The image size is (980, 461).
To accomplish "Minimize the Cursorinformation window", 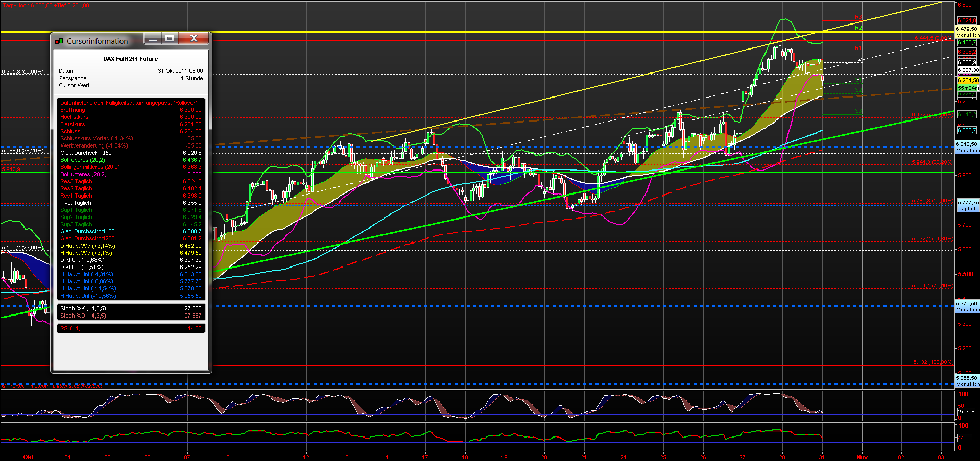I will click(153, 38).
